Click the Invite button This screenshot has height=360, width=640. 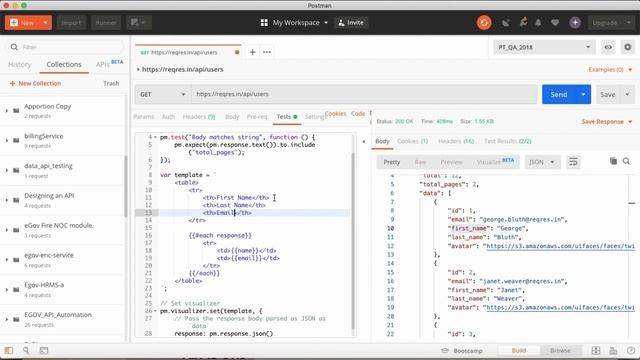[351, 22]
